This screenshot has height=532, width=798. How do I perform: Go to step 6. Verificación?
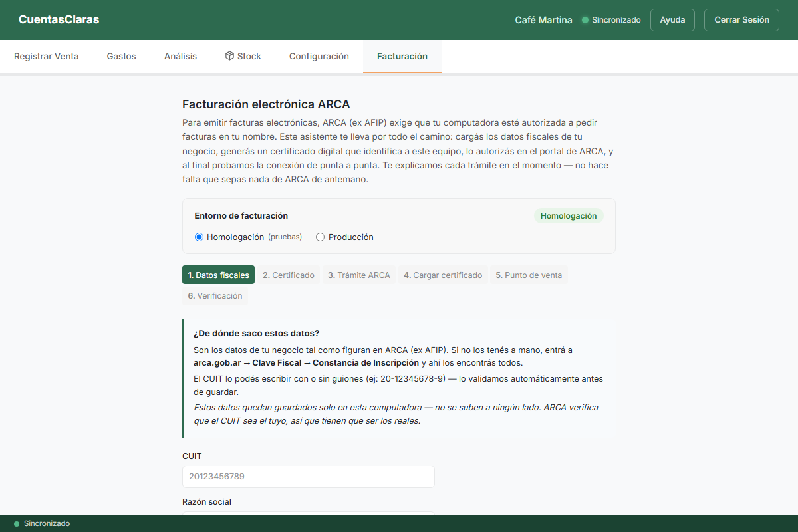pyautogui.click(x=215, y=296)
